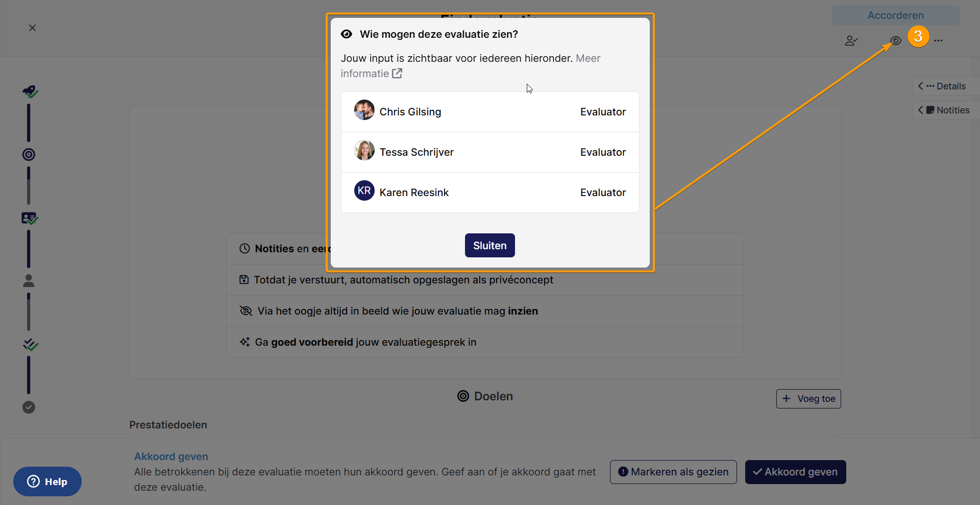The image size is (980, 505).
Task: Click the completed circle checkmark step
Action: (x=29, y=407)
